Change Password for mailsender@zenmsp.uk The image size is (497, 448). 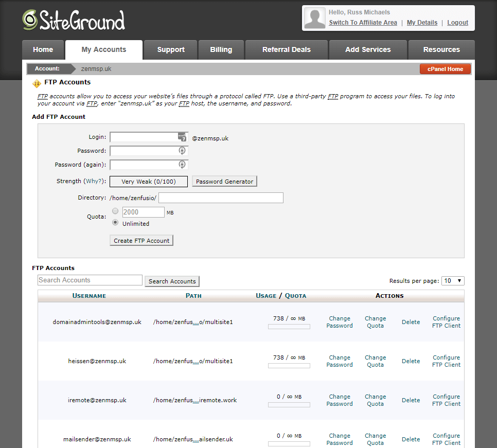tap(340, 439)
